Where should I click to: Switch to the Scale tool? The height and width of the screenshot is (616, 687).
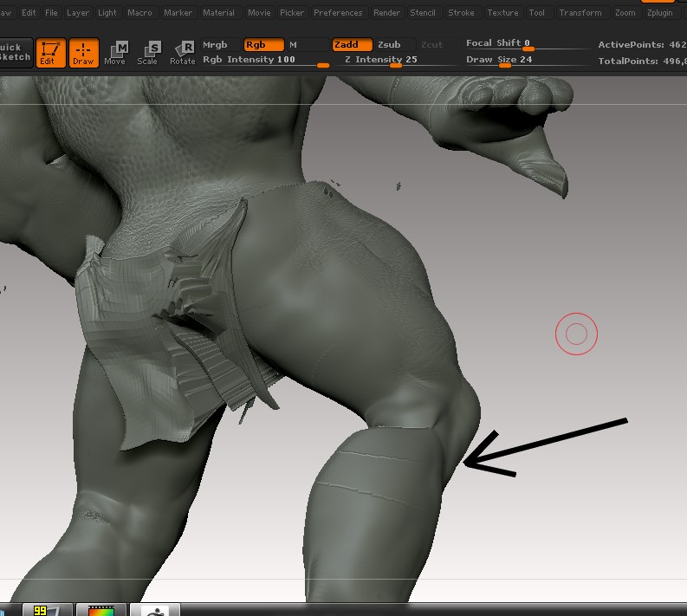coord(148,53)
